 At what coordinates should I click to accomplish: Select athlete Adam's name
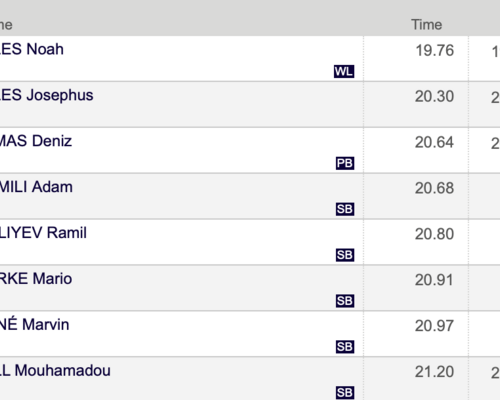coord(36,187)
